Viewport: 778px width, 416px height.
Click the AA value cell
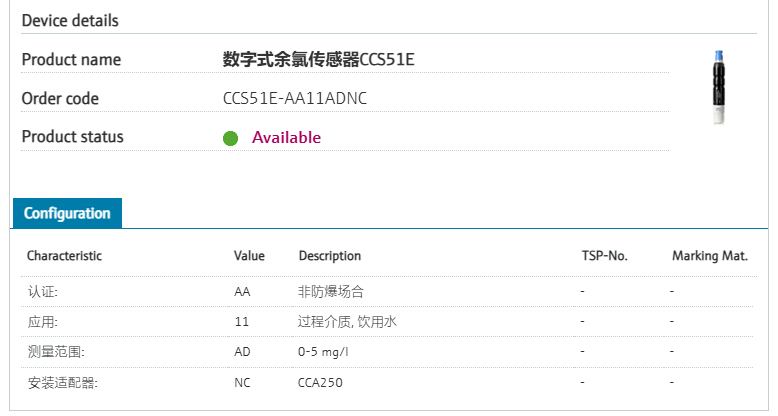point(242,291)
